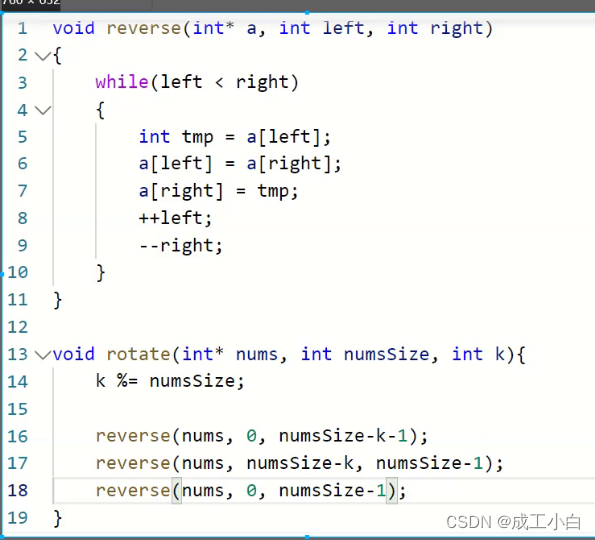Viewport: 595px width, 540px height.
Task: Click the 'rotate' function name on line 13
Action: 139,354
